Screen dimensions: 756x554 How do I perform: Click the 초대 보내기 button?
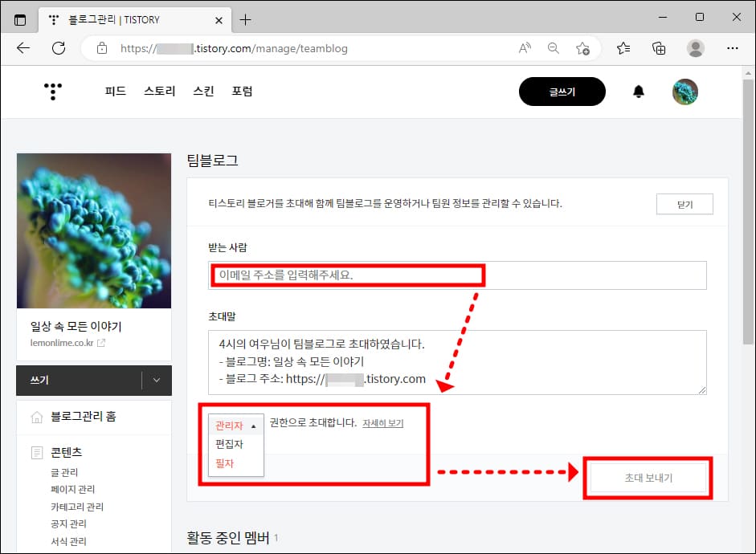(x=648, y=477)
